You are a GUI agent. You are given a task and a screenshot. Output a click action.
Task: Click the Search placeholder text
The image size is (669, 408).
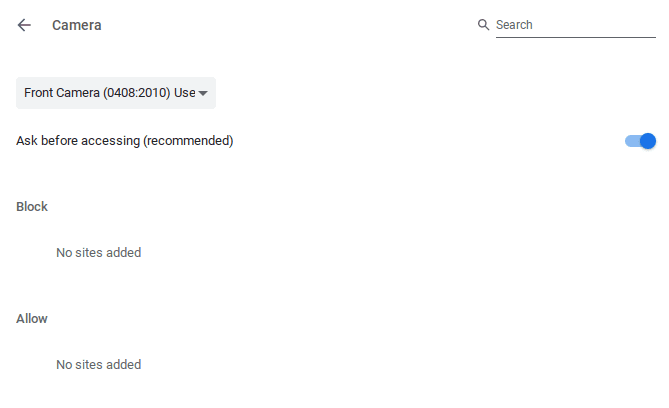[514, 25]
